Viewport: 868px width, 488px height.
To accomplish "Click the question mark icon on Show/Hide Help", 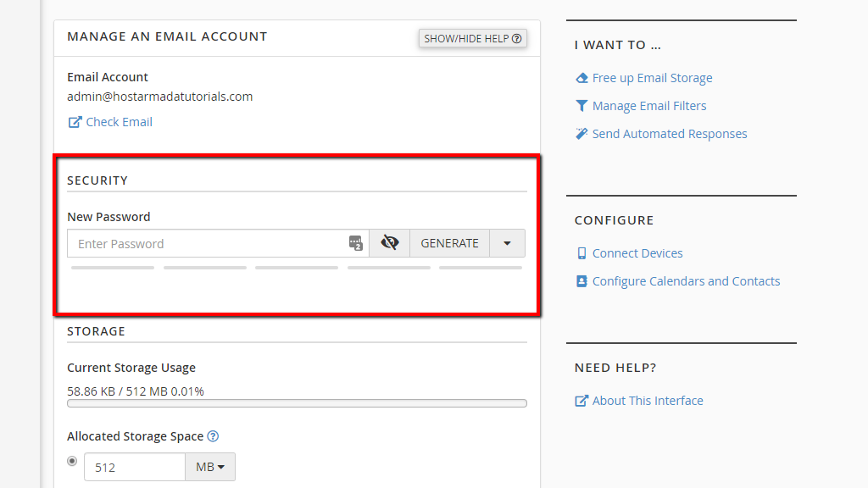I will tap(517, 38).
